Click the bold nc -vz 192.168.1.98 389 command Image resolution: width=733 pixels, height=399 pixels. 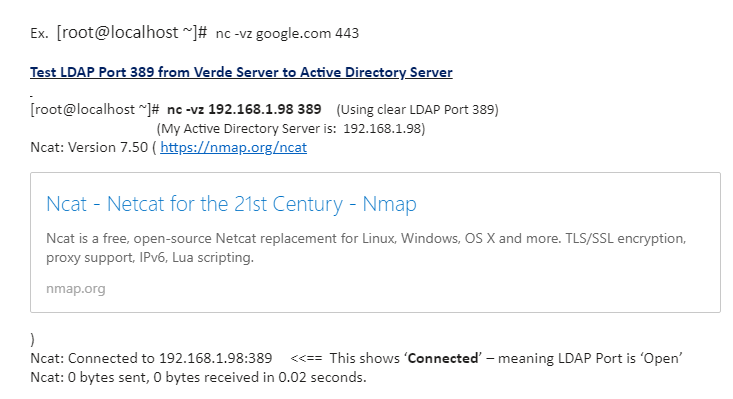click(x=244, y=109)
